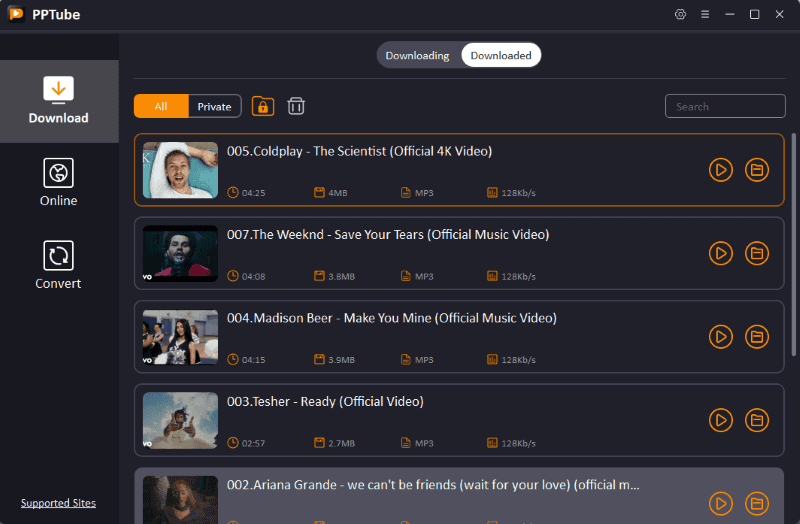Screen dimensions: 800x524
Task: Play the Coldplay The Scientist track
Action: coord(720,170)
